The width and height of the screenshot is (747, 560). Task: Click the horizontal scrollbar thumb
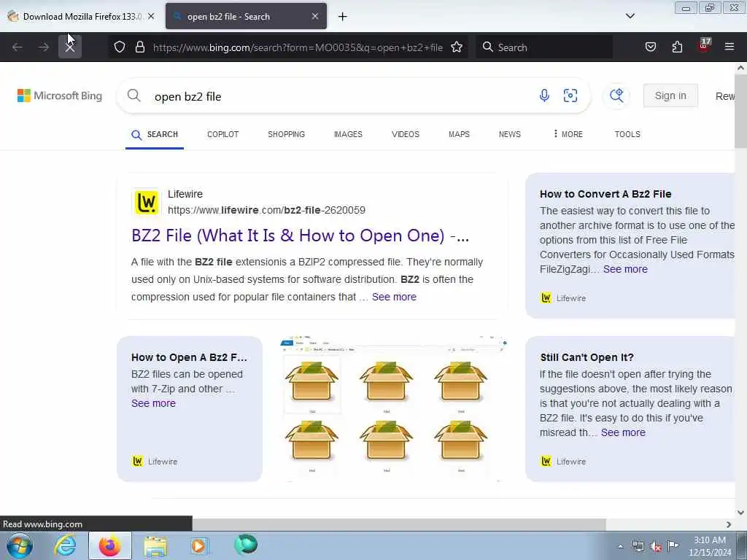399,524
